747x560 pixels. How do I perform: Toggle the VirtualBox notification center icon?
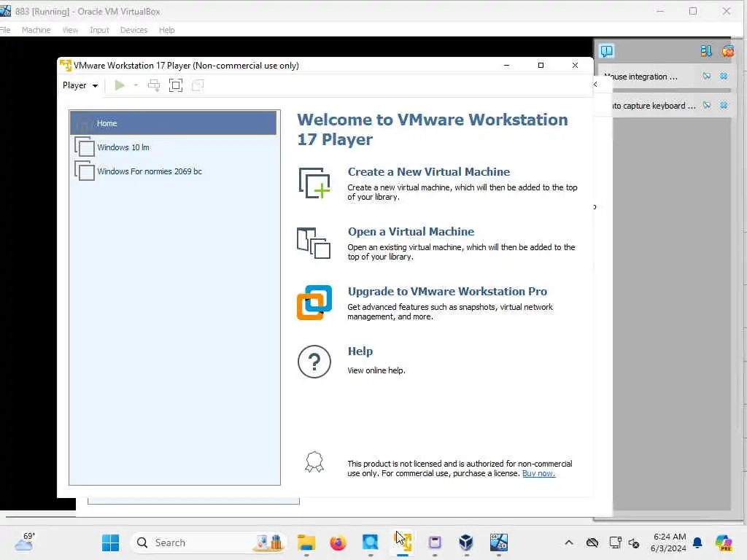(x=607, y=51)
